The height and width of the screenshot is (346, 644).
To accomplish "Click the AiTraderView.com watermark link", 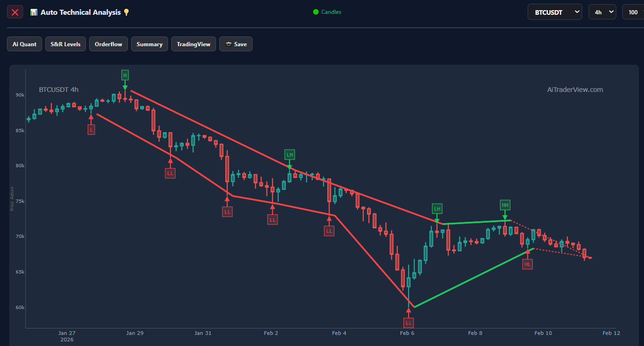I will 575,90.
